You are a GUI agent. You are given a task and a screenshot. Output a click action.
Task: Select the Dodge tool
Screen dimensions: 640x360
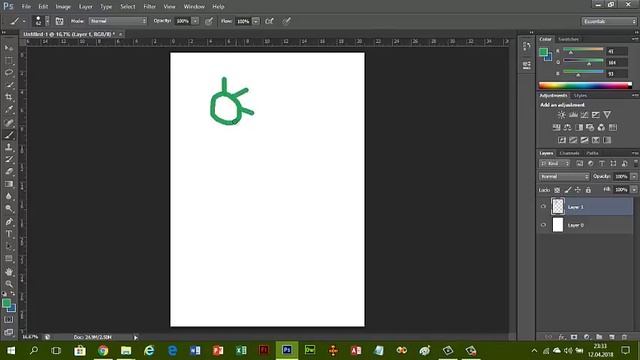click(x=9, y=209)
